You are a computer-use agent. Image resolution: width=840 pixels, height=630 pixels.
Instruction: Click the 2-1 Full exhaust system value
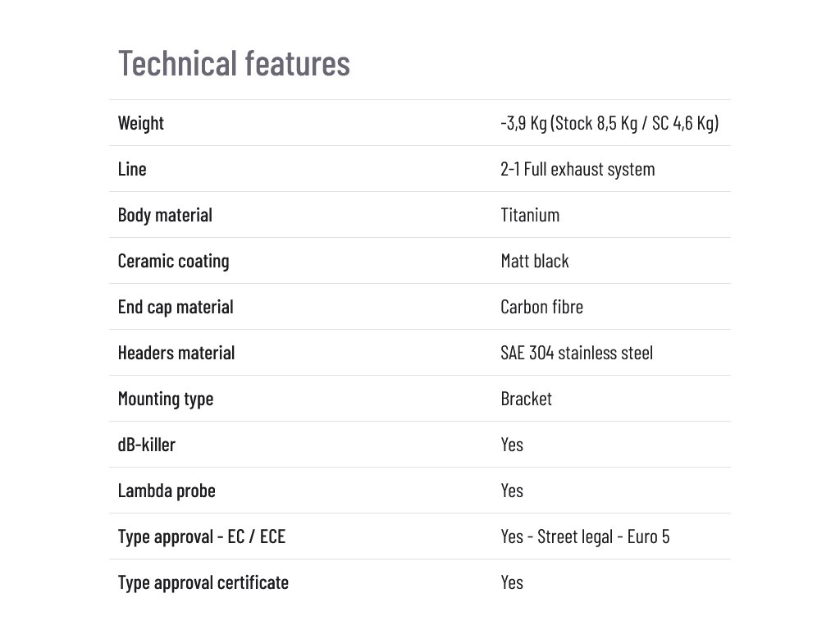tap(577, 169)
